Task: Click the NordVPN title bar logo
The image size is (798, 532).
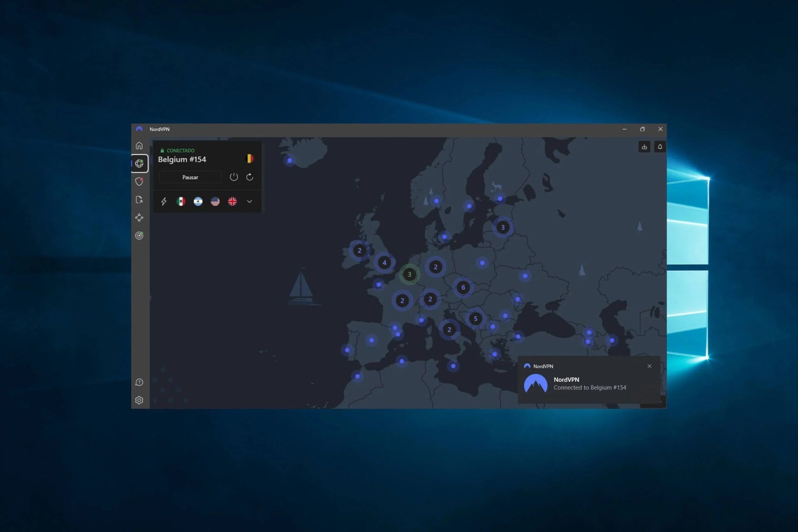Action: pyautogui.click(x=139, y=129)
